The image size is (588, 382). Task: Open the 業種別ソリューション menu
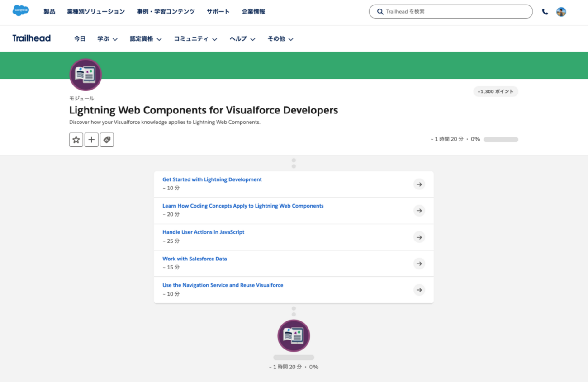click(x=96, y=12)
